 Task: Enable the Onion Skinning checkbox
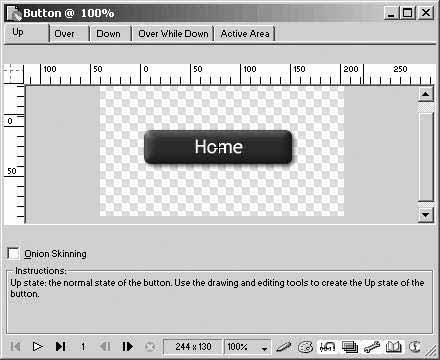13,253
